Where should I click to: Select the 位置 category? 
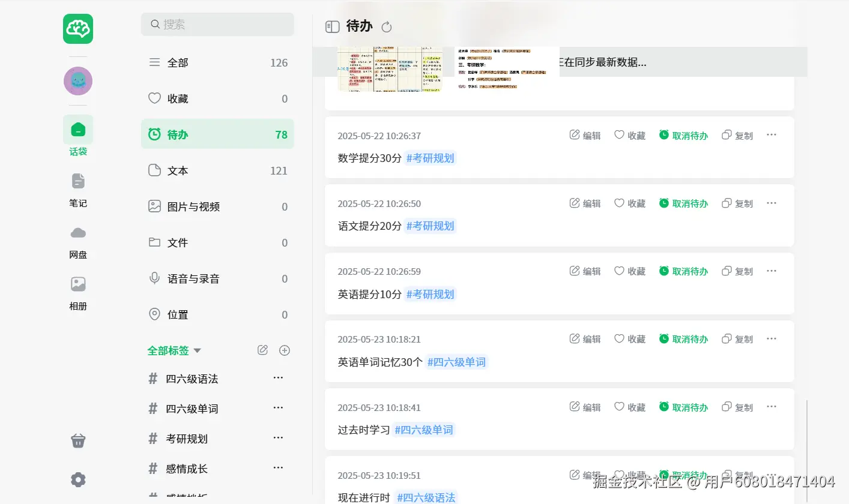point(217,314)
